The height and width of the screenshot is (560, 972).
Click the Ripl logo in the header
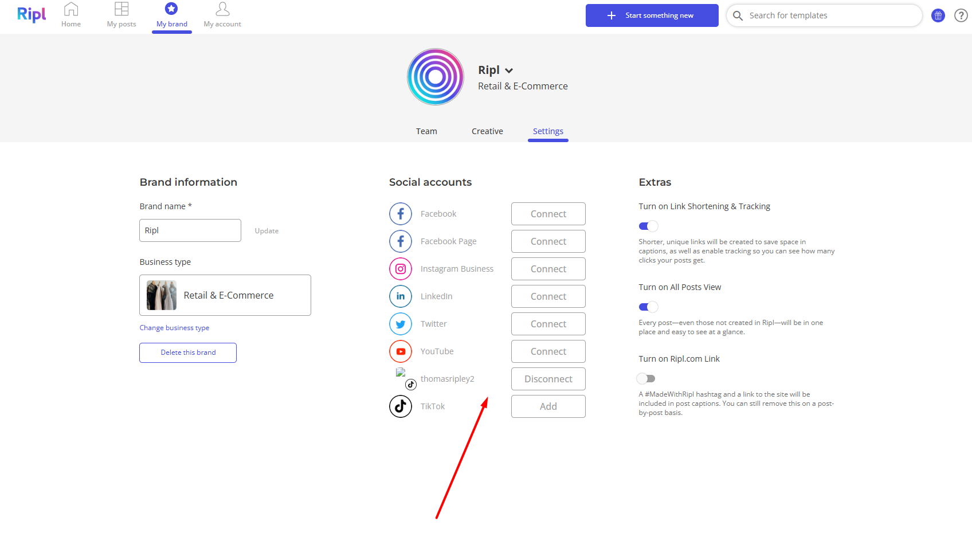pos(32,14)
